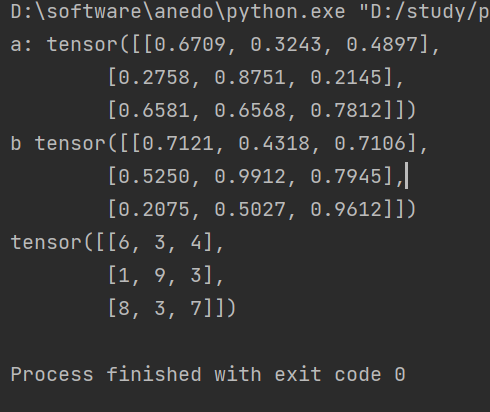Click the python.exe interpreter path text

tap(178, 12)
